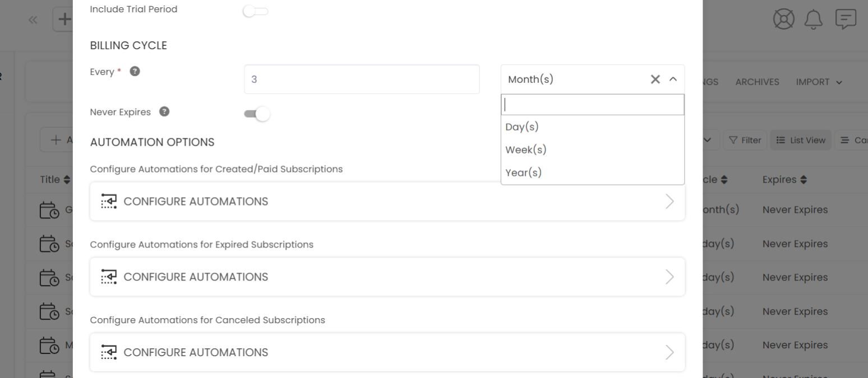Open notifications bell icon
Screen dimensions: 868x378
coord(813,19)
